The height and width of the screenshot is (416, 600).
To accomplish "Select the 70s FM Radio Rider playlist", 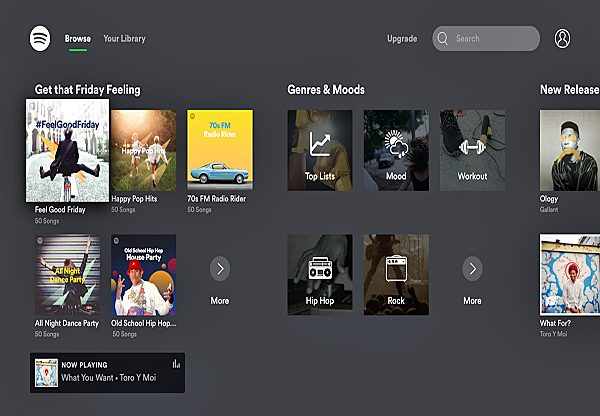I will click(219, 150).
